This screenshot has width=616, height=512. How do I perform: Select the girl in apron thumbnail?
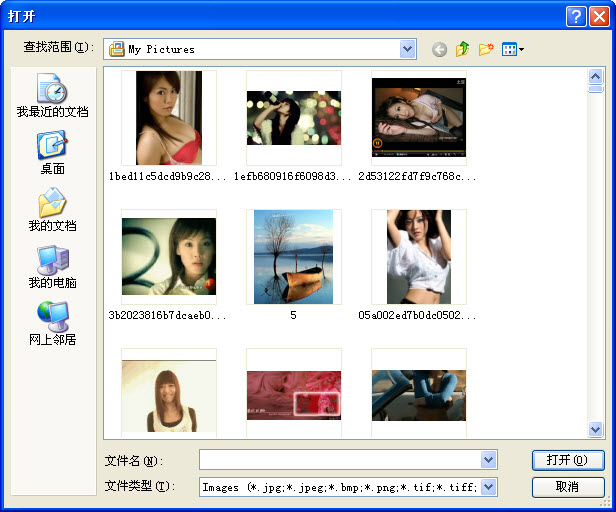(169, 393)
